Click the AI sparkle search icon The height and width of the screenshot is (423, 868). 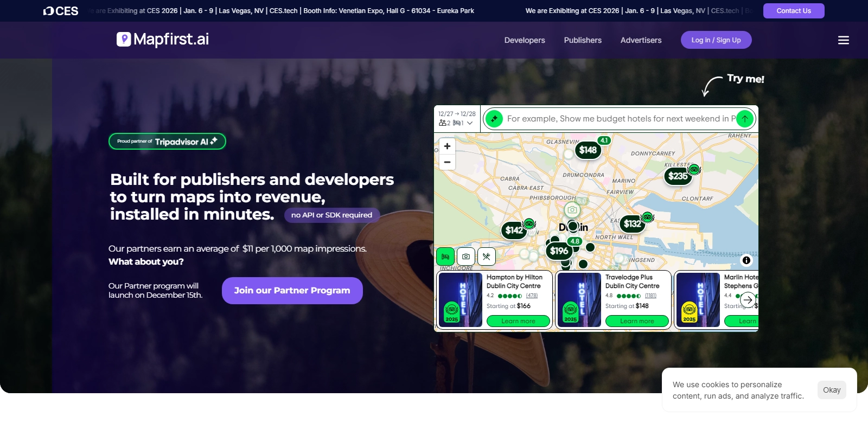point(494,118)
